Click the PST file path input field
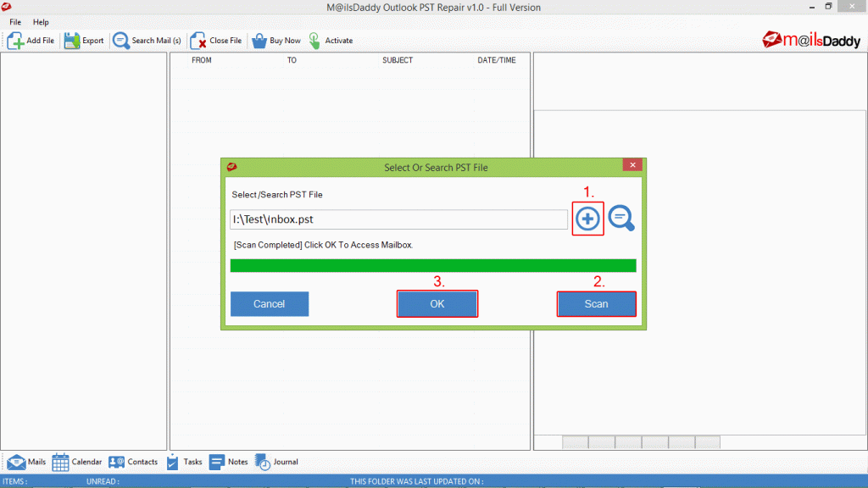The height and width of the screenshot is (488, 868). click(398, 219)
